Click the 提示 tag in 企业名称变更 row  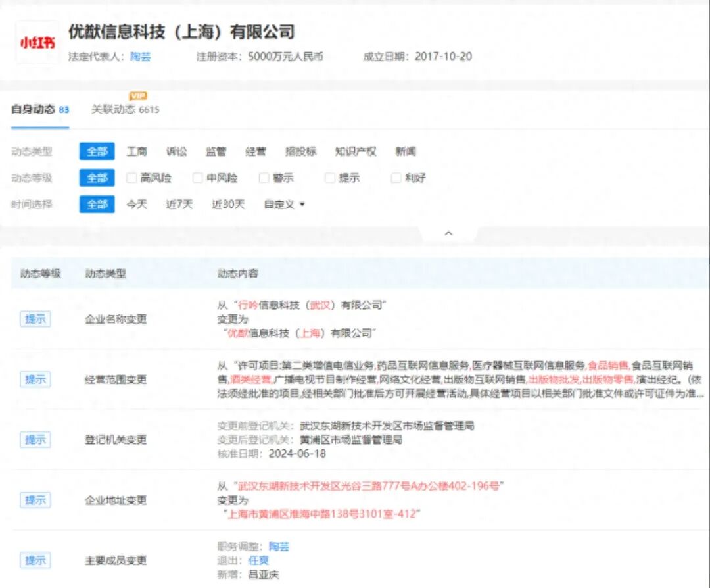coord(35,320)
